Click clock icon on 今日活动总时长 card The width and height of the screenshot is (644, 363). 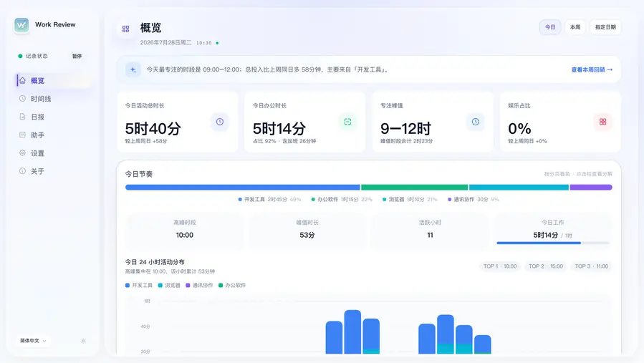pyautogui.click(x=220, y=122)
